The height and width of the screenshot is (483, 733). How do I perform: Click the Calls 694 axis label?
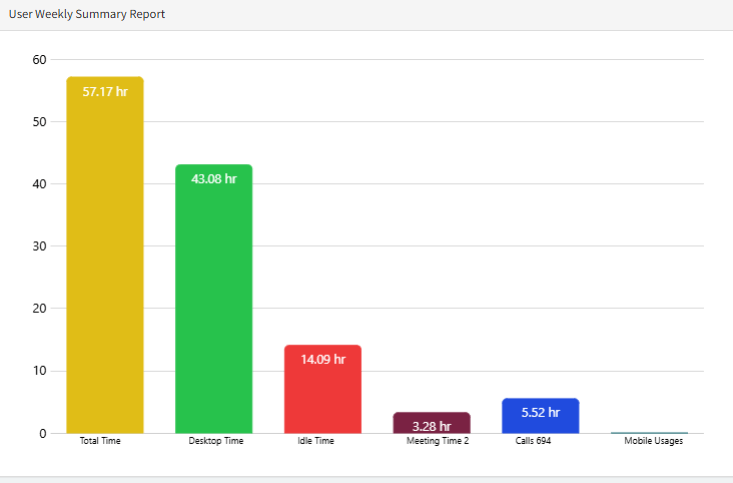pos(533,441)
